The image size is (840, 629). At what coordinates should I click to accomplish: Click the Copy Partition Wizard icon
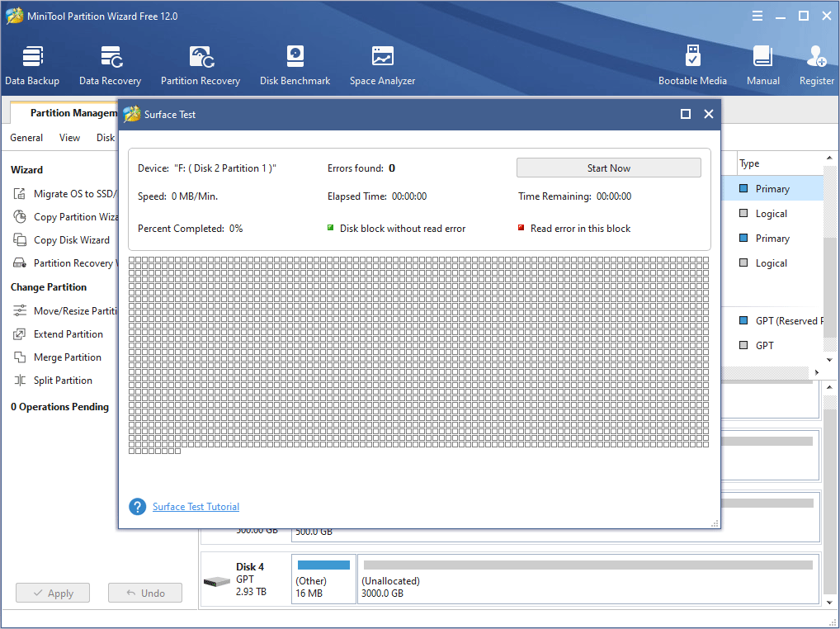pyautogui.click(x=19, y=217)
